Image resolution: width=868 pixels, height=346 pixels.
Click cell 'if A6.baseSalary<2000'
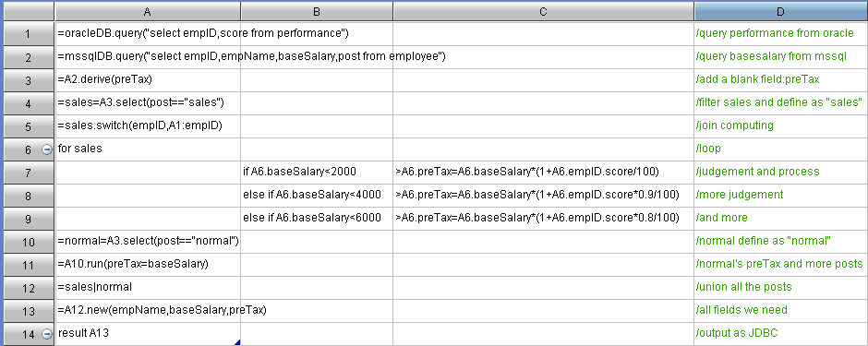[x=317, y=172]
